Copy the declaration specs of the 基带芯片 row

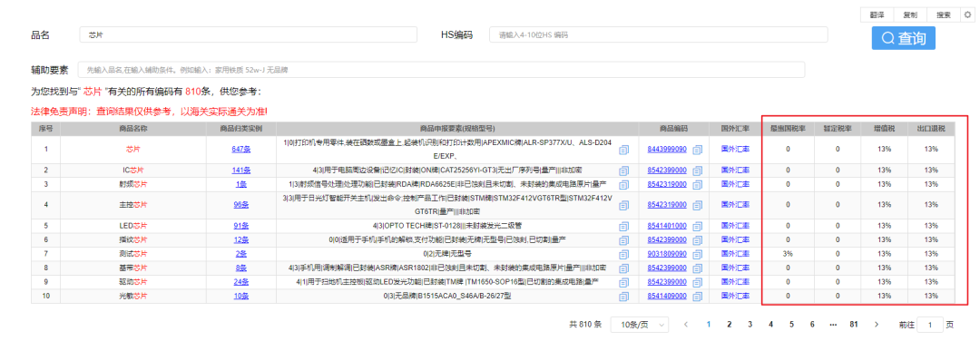[623, 268]
